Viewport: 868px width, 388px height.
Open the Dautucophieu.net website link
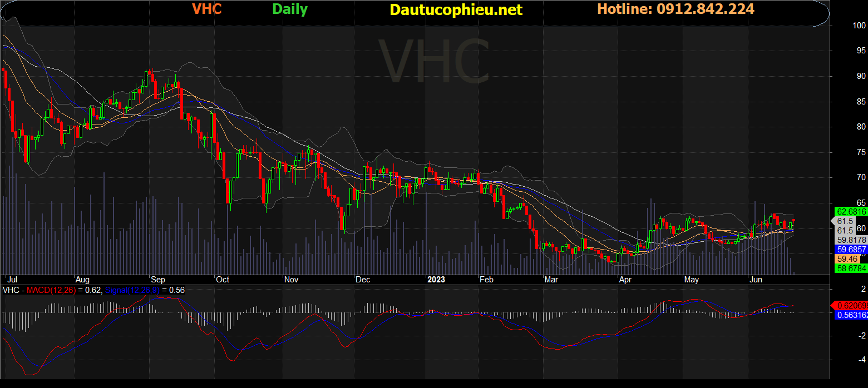(456, 10)
